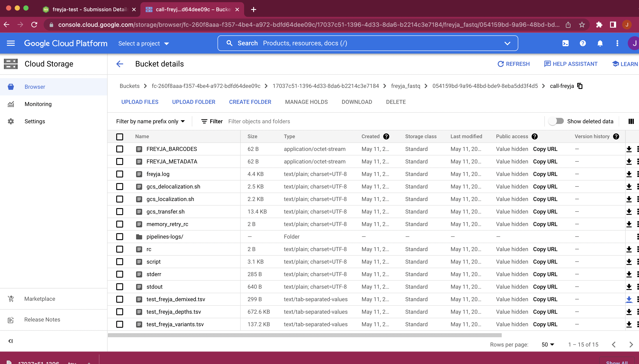639x364 pixels.
Task: Open the three-dot utilities menu in header
Action: click(617, 43)
